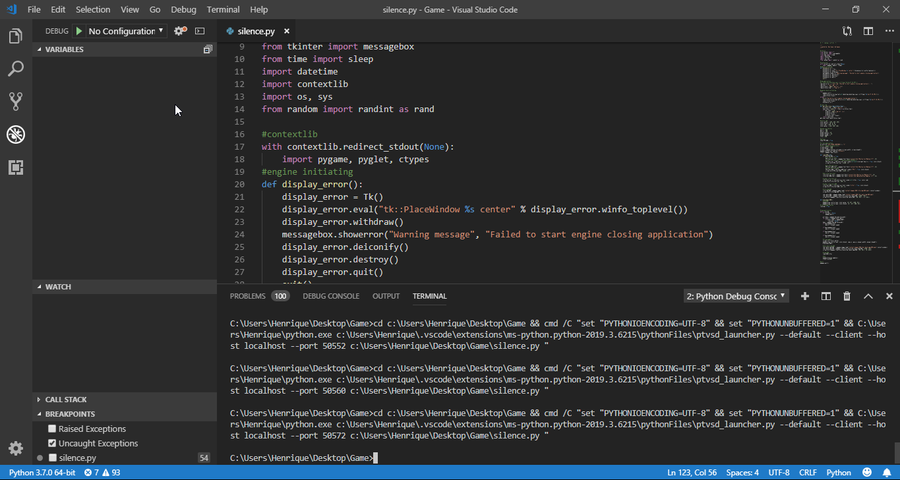Screen dimensions: 900x480
Task: Open the Search view in activity bar
Action: pyautogui.click(x=15, y=69)
